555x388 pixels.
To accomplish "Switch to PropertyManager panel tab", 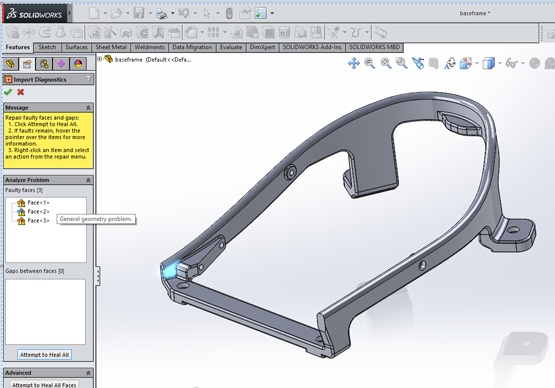I will (x=27, y=64).
